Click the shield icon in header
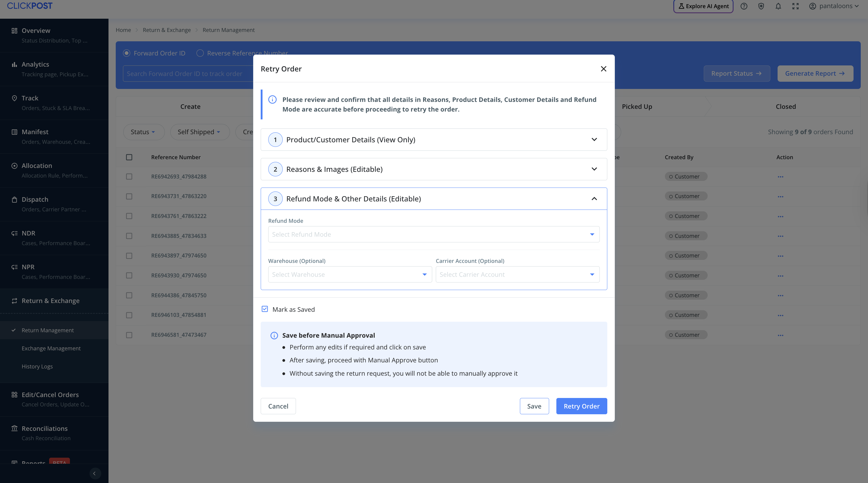Viewport: 868px width, 483px height. pyautogui.click(x=761, y=6)
